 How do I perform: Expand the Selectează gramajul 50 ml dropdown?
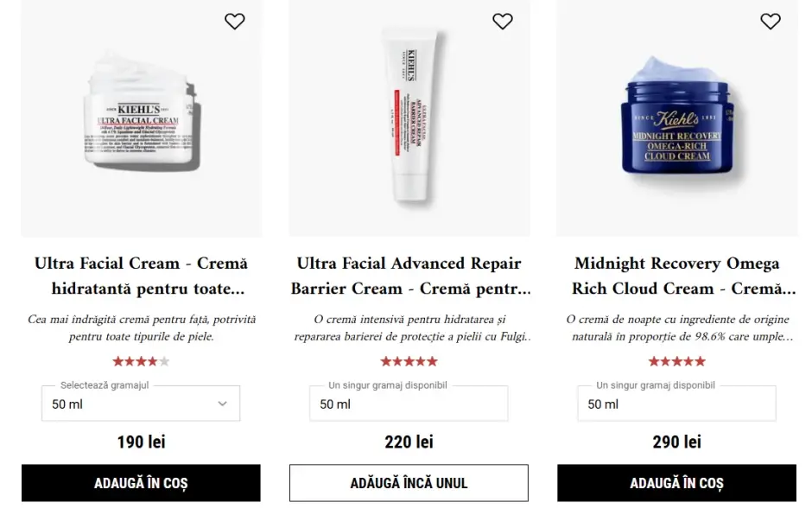(x=141, y=404)
